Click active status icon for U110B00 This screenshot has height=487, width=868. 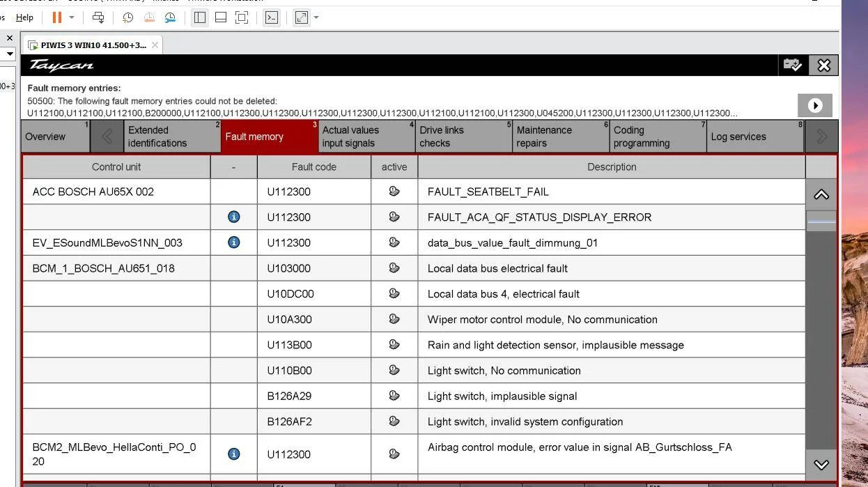pos(394,370)
